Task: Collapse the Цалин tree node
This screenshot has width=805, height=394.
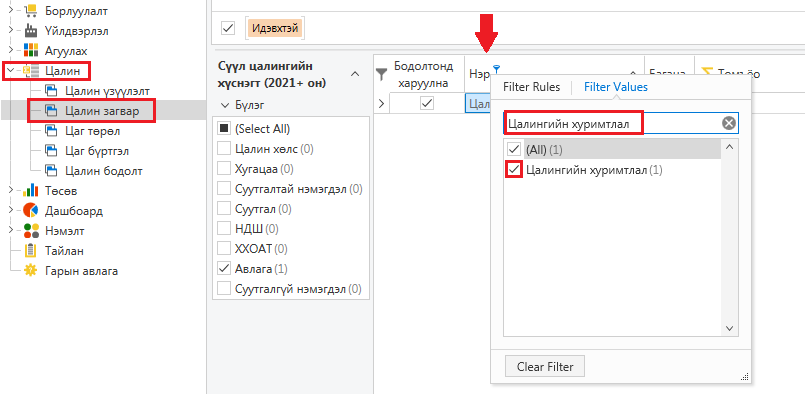Action: coord(10,70)
